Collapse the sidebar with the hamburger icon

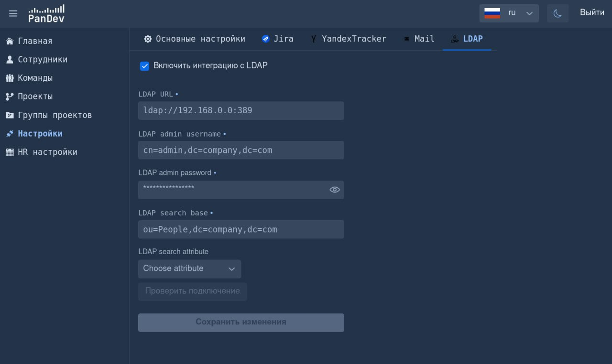(13, 13)
